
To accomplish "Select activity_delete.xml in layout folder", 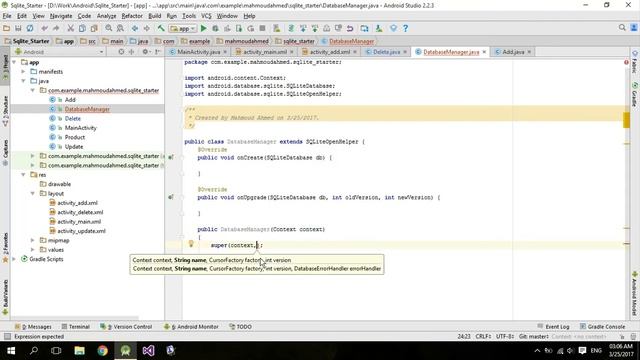I will coord(80,212).
